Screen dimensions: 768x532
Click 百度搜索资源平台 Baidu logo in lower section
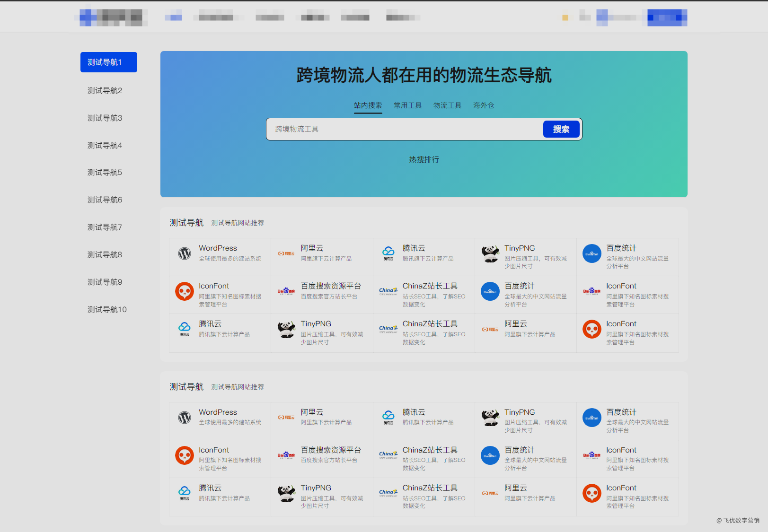pos(286,455)
